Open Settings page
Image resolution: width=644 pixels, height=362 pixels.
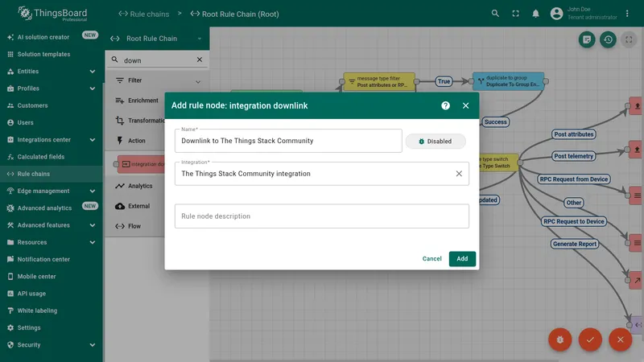(x=52, y=327)
